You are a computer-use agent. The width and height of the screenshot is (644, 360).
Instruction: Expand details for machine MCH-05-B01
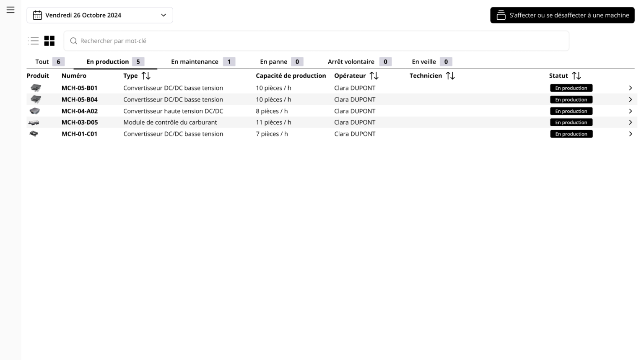[630, 88]
